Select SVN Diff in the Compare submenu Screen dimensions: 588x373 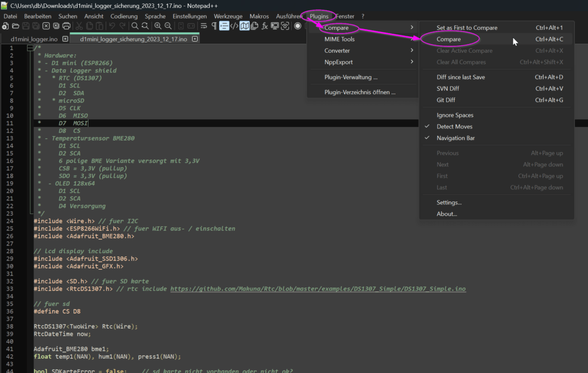click(x=497, y=88)
